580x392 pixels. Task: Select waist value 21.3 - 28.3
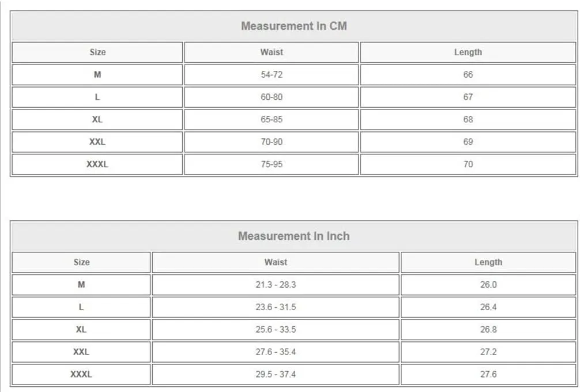pos(276,285)
